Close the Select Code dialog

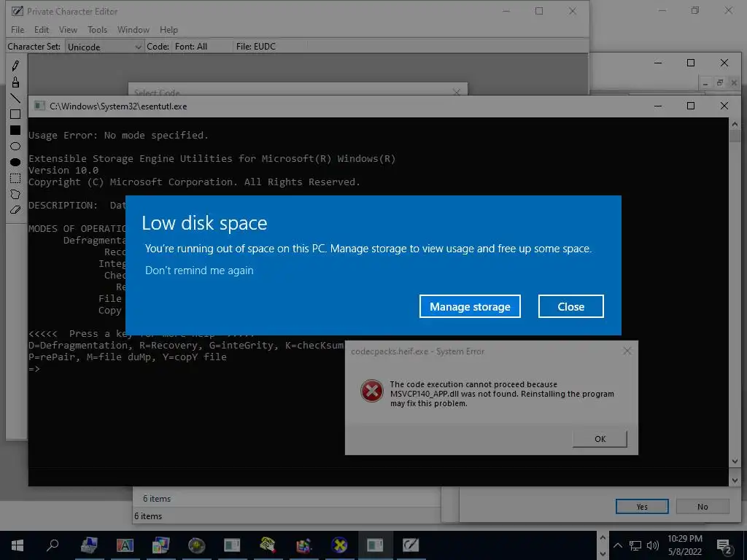[457, 91]
